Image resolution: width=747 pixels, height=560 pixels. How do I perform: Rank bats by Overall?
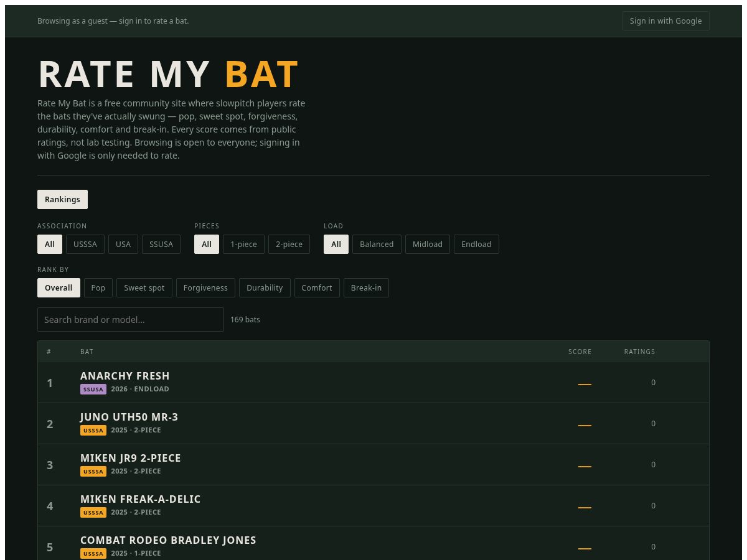(x=59, y=287)
